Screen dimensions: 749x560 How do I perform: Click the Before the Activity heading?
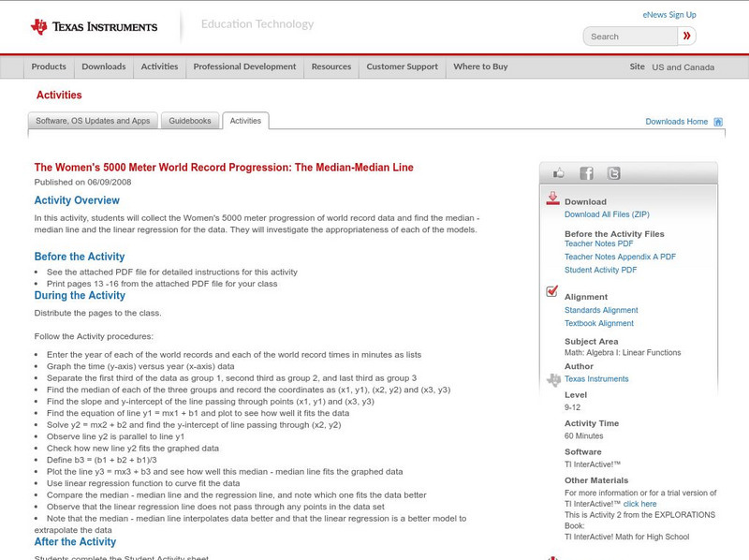[80, 257]
